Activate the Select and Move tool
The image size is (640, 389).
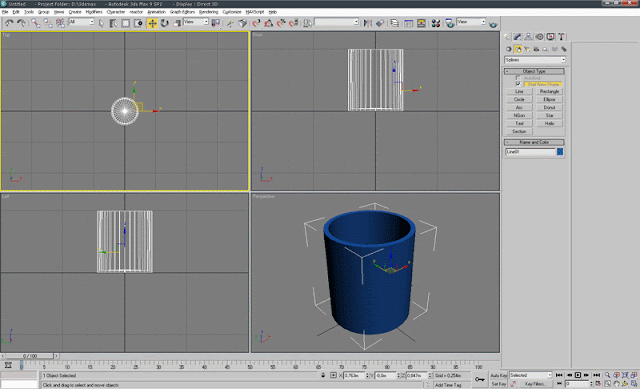152,23
